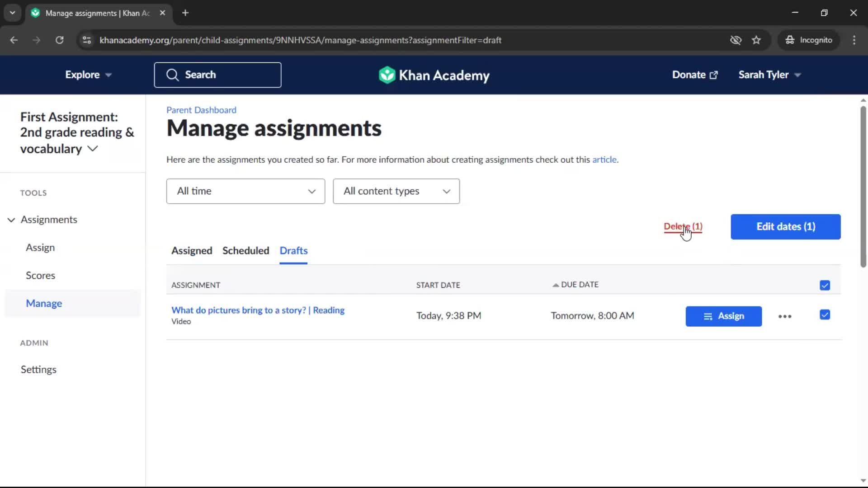Bookmark this page with the star icon
This screenshot has height=488, width=868.
pyautogui.click(x=756, y=40)
